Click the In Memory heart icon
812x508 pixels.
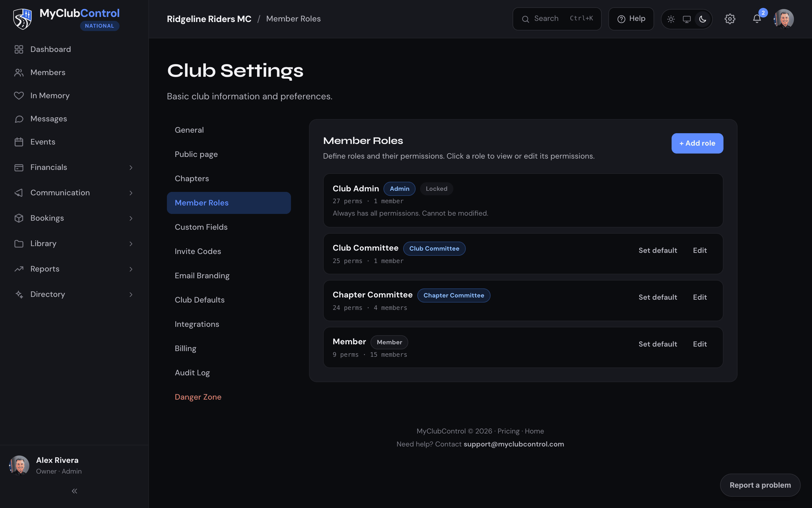[x=19, y=96]
